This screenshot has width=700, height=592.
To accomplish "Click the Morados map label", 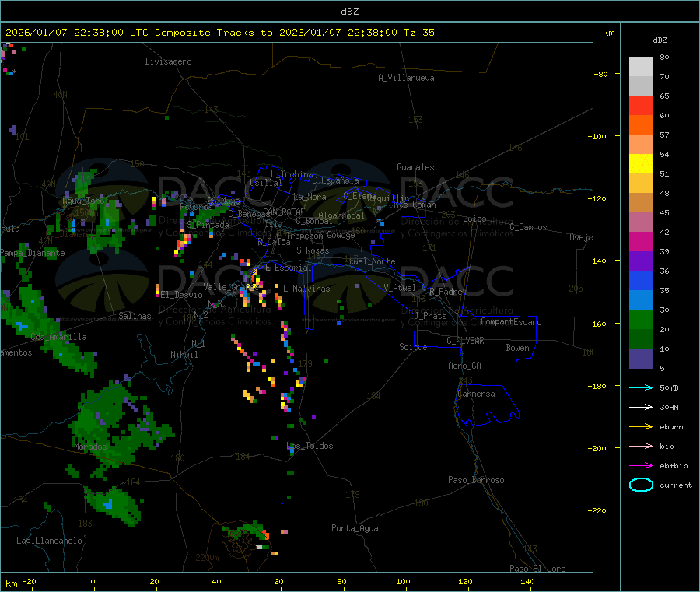I will click(91, 447).
